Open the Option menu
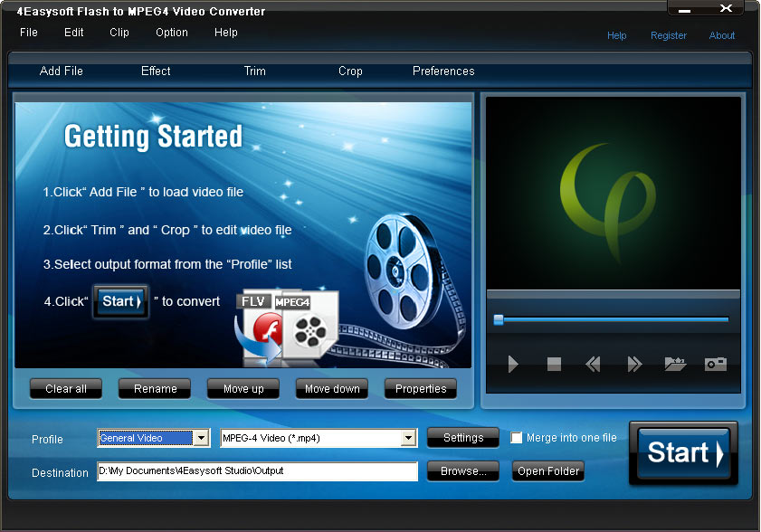This screenshot has height=532, width=761. 172,33
